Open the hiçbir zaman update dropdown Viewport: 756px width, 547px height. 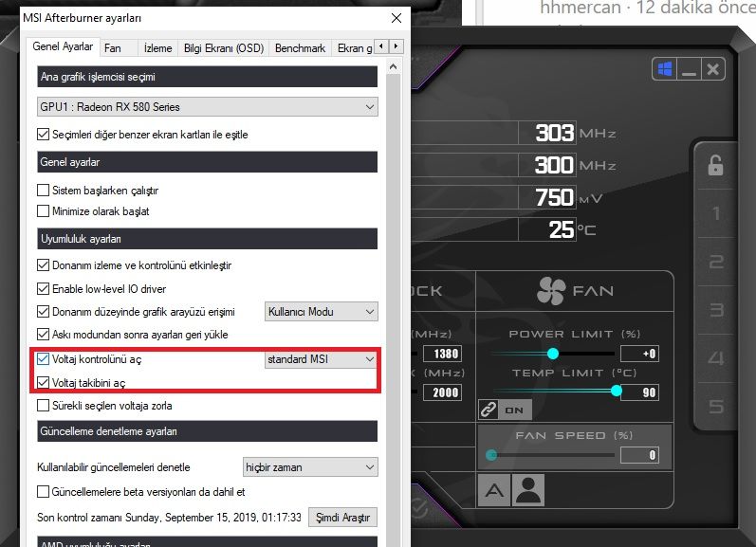click(310, 467)
